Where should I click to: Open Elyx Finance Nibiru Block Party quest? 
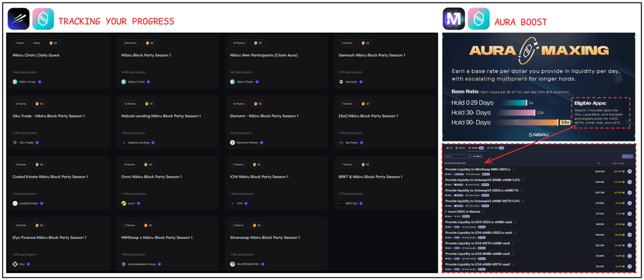[x=58, y=244]
